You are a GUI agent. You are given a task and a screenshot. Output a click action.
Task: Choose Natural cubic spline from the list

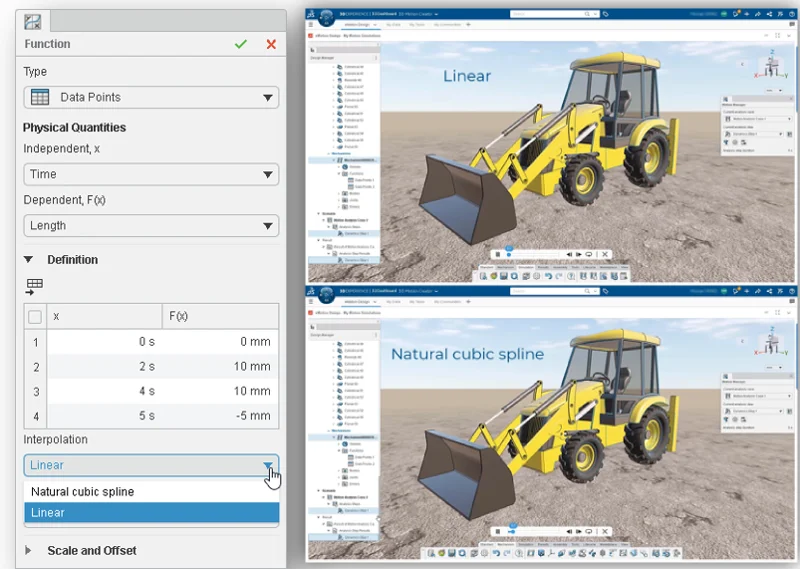click(82, 492)
